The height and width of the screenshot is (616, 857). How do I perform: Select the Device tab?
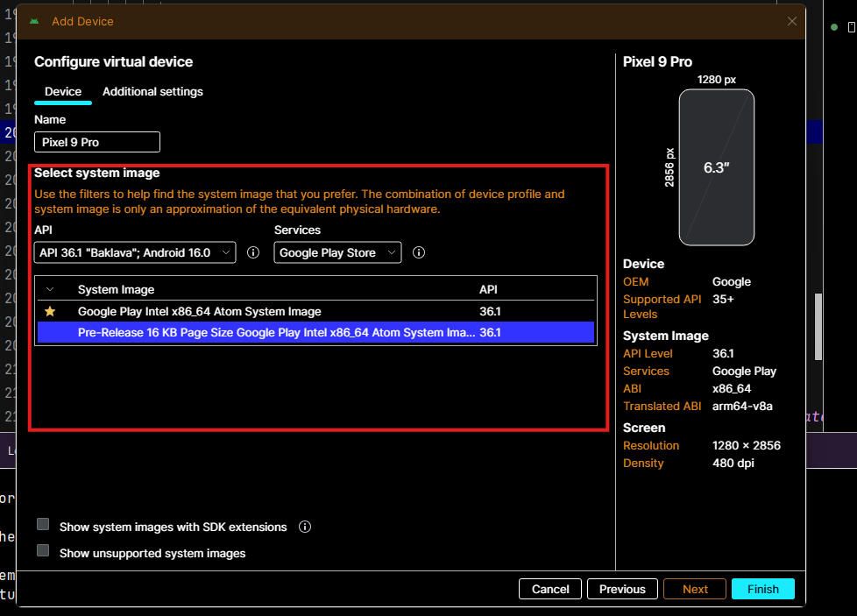click(62, 91)
